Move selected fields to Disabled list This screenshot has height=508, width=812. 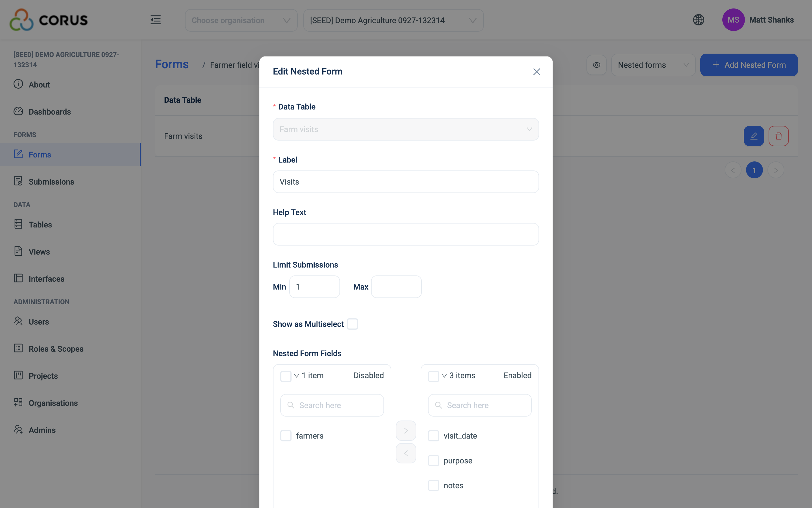(406, 453)
